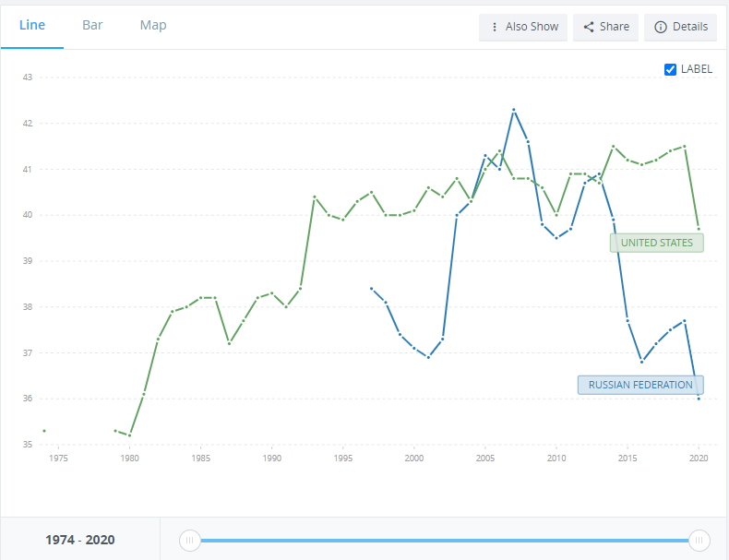Select the Line chart tab
This screenshot has width=729, height=560.
(x=32, y=25)
